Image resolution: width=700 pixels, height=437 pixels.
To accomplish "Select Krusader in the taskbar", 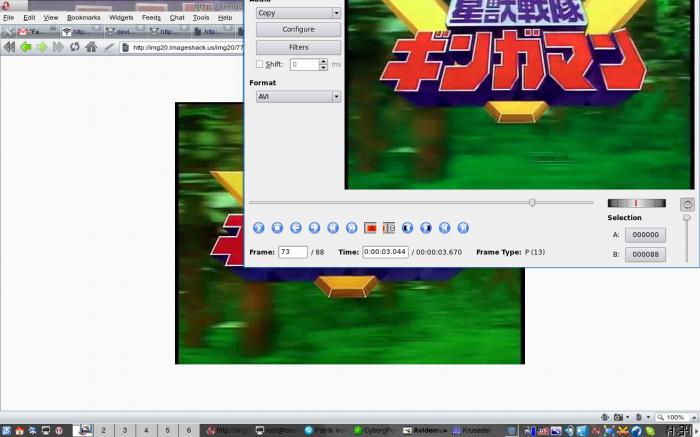I will (x=473, y=430).
